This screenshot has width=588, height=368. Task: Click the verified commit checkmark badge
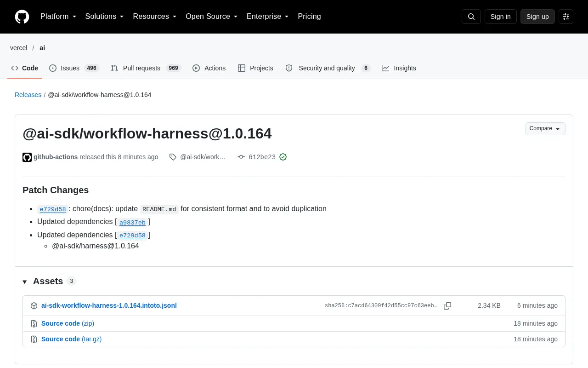point(283,157)
